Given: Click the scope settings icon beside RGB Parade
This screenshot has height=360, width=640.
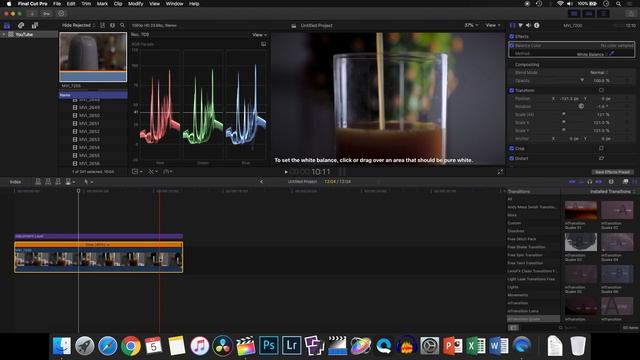Looking at the screenshot, I should pyautogui.click(x=264, y=44).
